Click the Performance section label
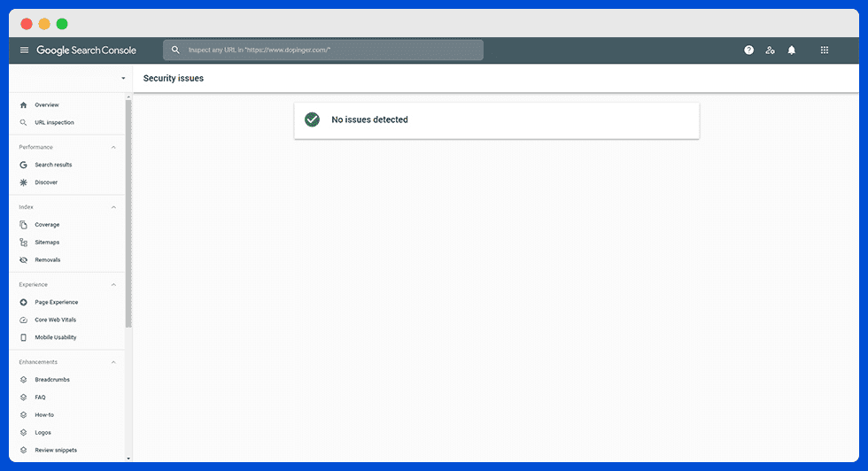This screenshot has height=471, width=868. [x=36, y=147]
